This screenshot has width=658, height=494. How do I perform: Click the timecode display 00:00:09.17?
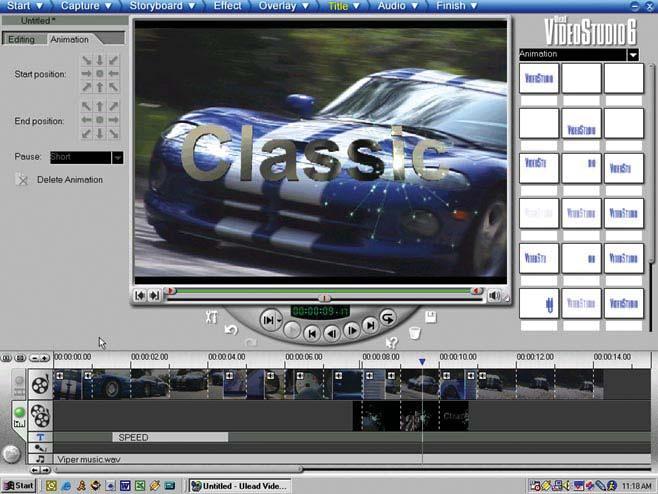pyautogui.click(x=321, y=311)
